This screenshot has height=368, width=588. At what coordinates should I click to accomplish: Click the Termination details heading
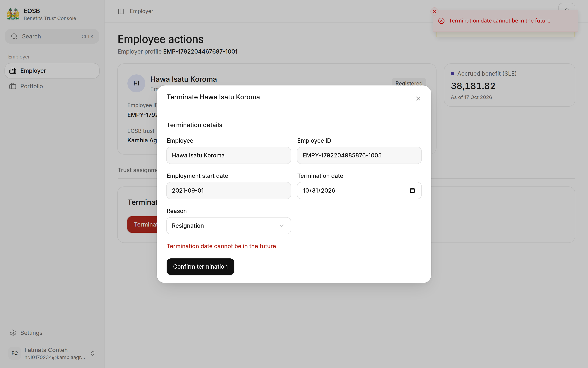[x=194, y=125]
